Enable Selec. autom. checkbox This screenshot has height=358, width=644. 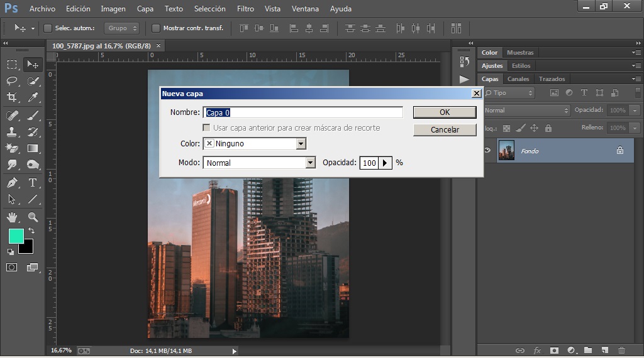[48, 28]
